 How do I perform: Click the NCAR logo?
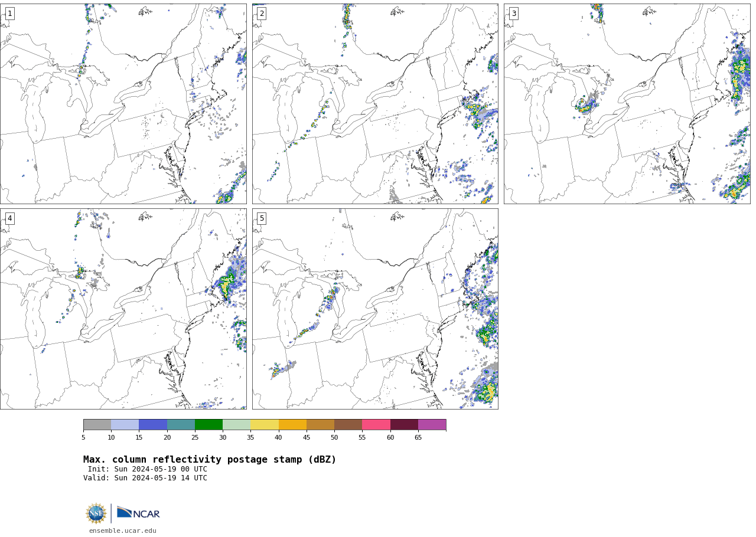click(x=138, y=513)
